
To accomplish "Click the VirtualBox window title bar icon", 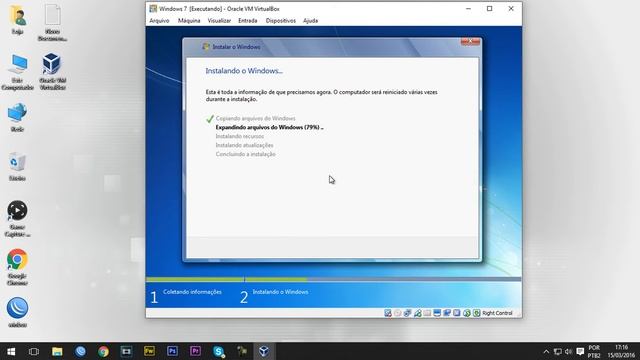I will pyautogui.click(x=153, y=9).
